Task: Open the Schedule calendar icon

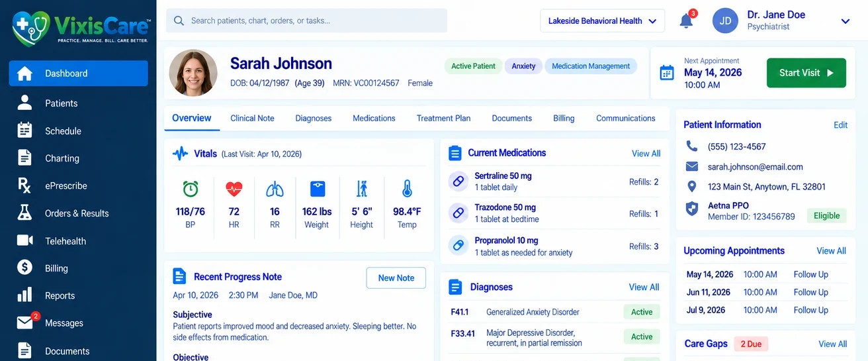Action: (x=24, y=130)
